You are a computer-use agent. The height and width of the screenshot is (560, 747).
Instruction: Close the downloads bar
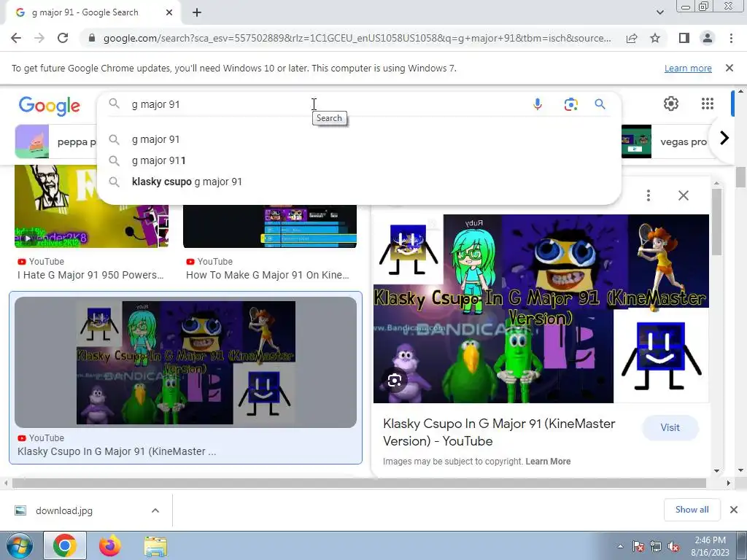pos(734,510)
